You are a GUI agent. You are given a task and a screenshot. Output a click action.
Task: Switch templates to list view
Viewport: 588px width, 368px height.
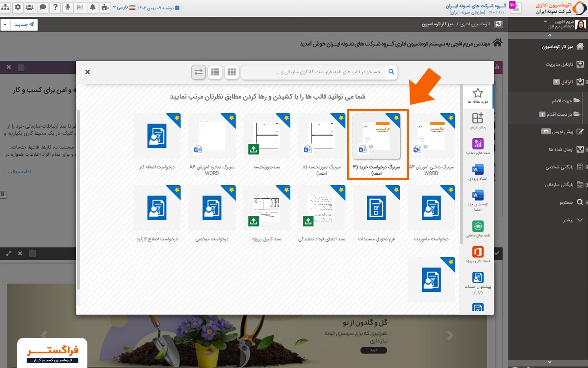[215, 72]
